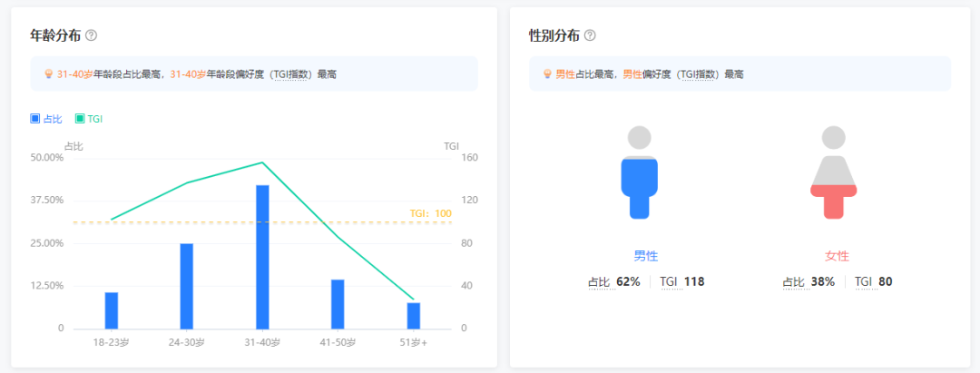
Task: Click the 41-50岁 bar
Action: click(338, 303)
